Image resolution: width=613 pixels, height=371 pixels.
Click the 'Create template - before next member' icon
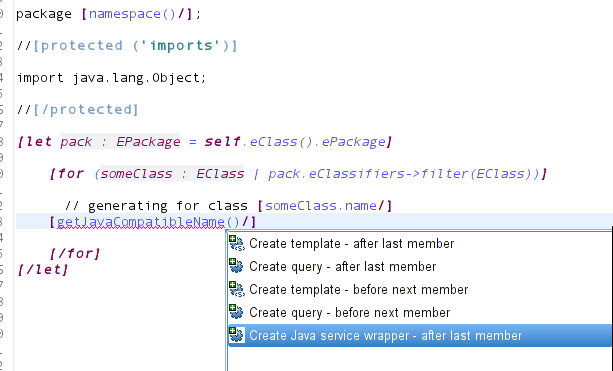tap(237, 289)
